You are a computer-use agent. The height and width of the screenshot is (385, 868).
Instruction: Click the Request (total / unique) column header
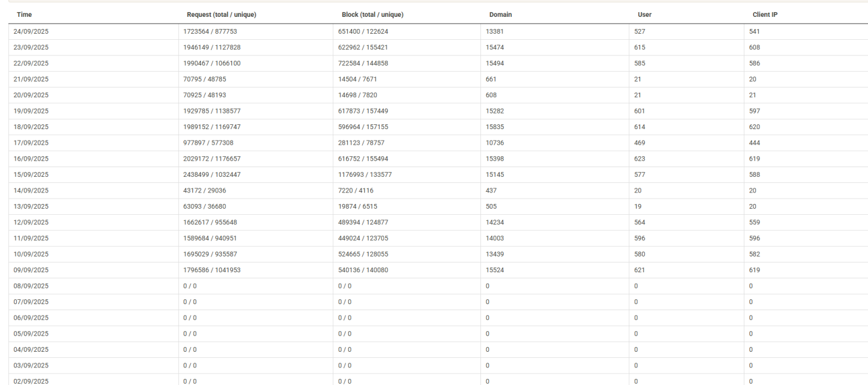click(x=221, y=14)
